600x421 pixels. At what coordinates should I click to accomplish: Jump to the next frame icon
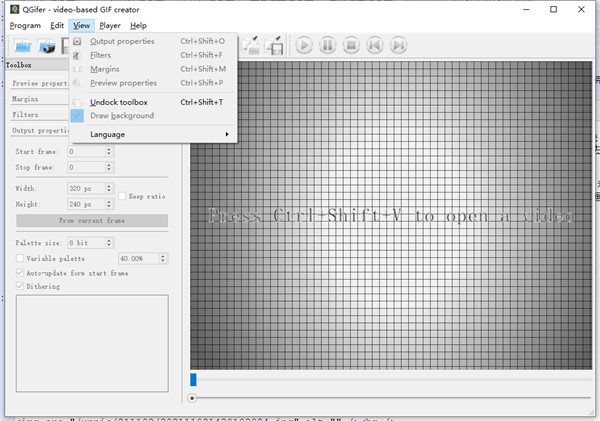(x=399, y=45)
